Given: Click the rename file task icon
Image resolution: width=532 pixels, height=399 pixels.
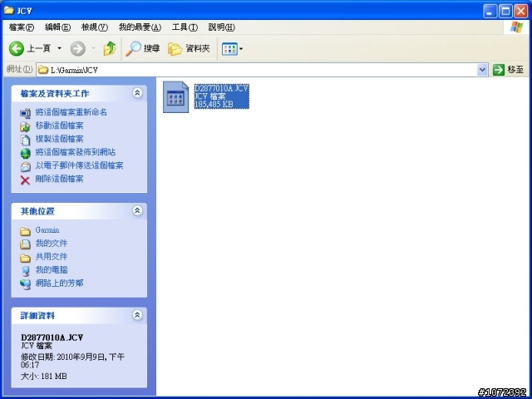Looking at the screenshot, I should (x=25, y=113).
